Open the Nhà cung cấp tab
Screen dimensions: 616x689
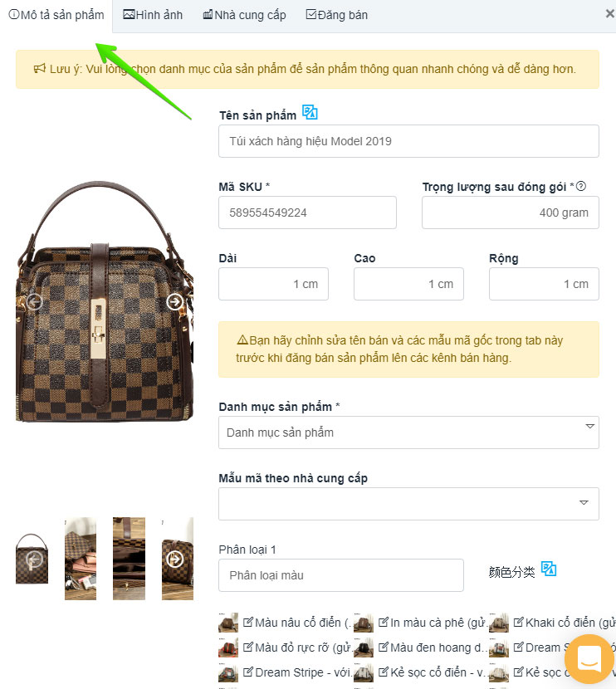(x=244, y=15)
